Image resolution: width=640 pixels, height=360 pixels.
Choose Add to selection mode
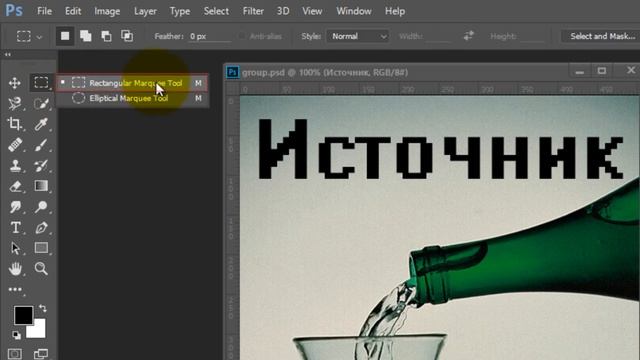point(86,36)
